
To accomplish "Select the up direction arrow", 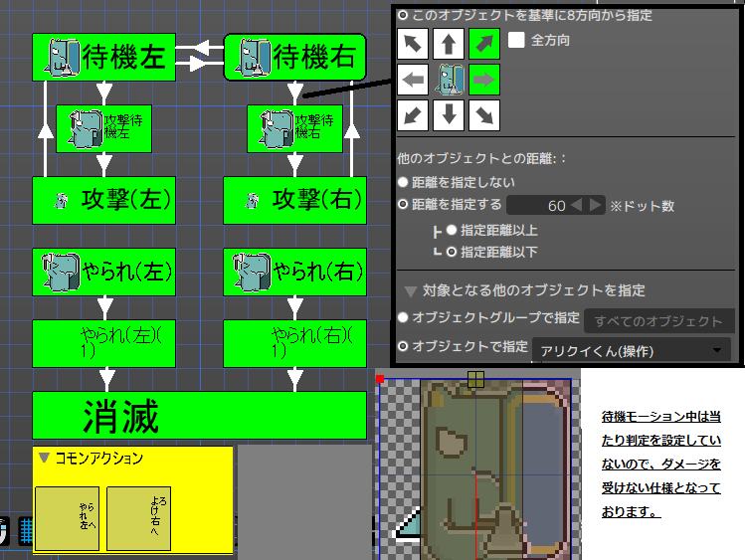I will pos(449,44).
